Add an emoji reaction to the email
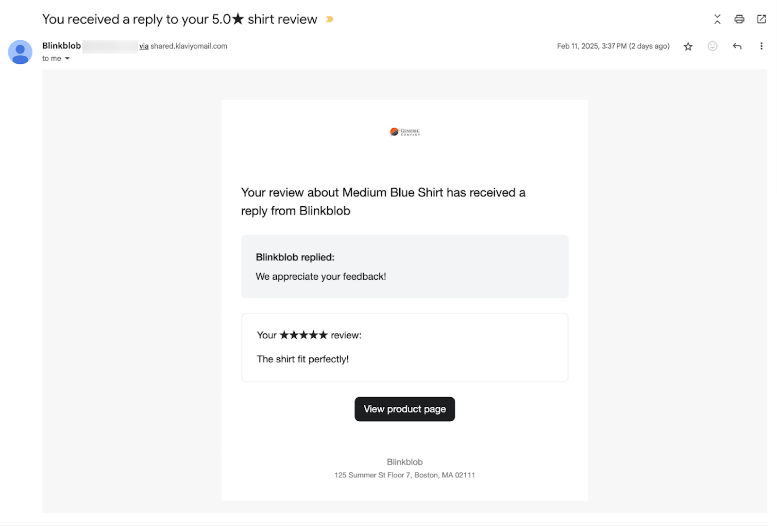 point(712,46)
